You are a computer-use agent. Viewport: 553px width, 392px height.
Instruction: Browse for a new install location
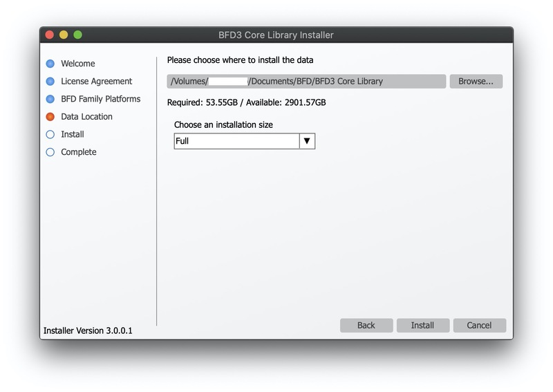tap(476, 81)
